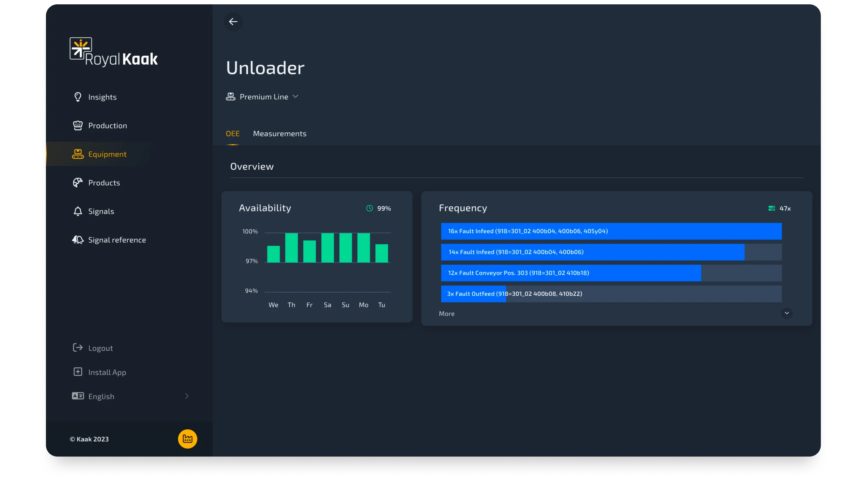Click the 47x frequency total
868x488 pixels.
tap(785, 209)
